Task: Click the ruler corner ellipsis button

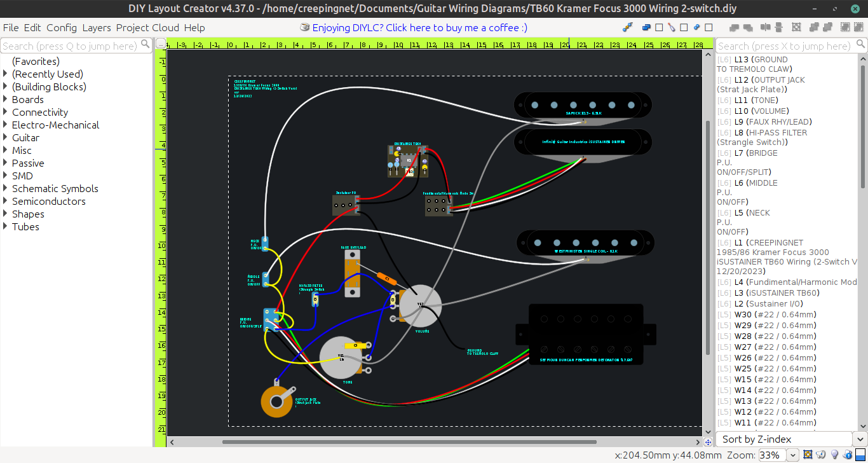Action: 161,45
